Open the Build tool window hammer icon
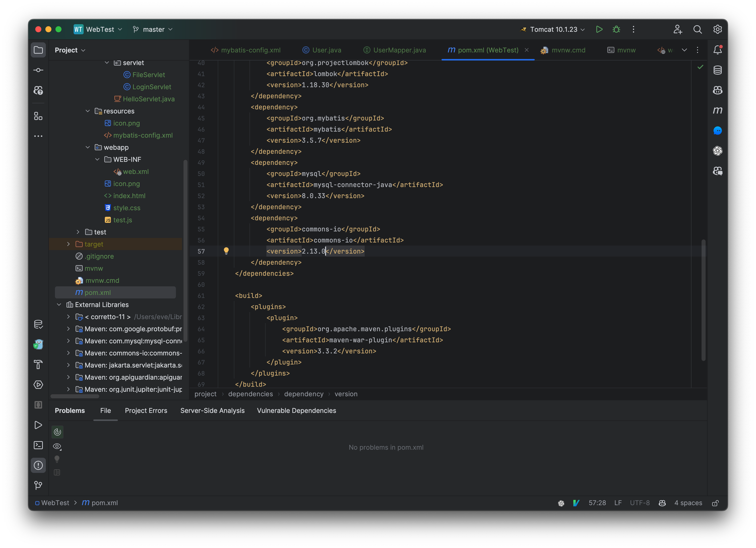Screen dimensions: 756x548 (38, 365)
